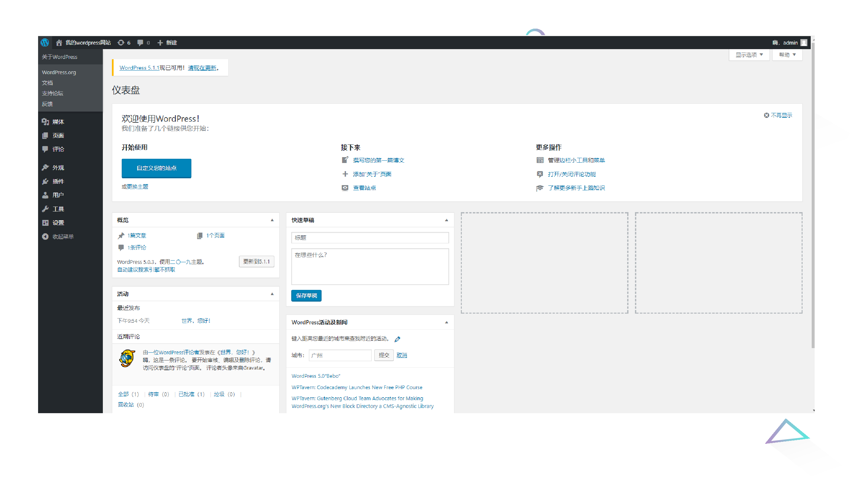Click the edit icon beside 撰写您的第一篇博文
The height and width of the screenshot is (488, 868).
pyautogui.click(x=345, y=160)
